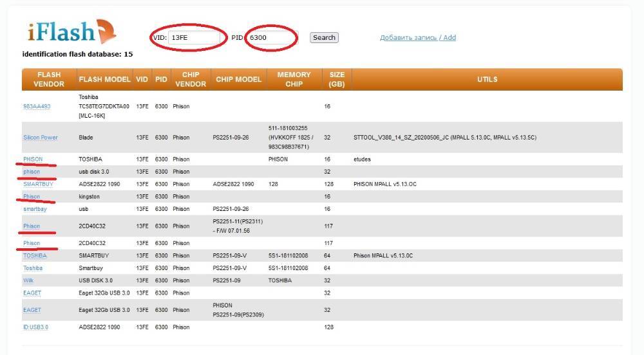Screen dimensions: 644x355
Task: Open the PHISON link in the TOSHIBA row
Action: coord(33,159)
